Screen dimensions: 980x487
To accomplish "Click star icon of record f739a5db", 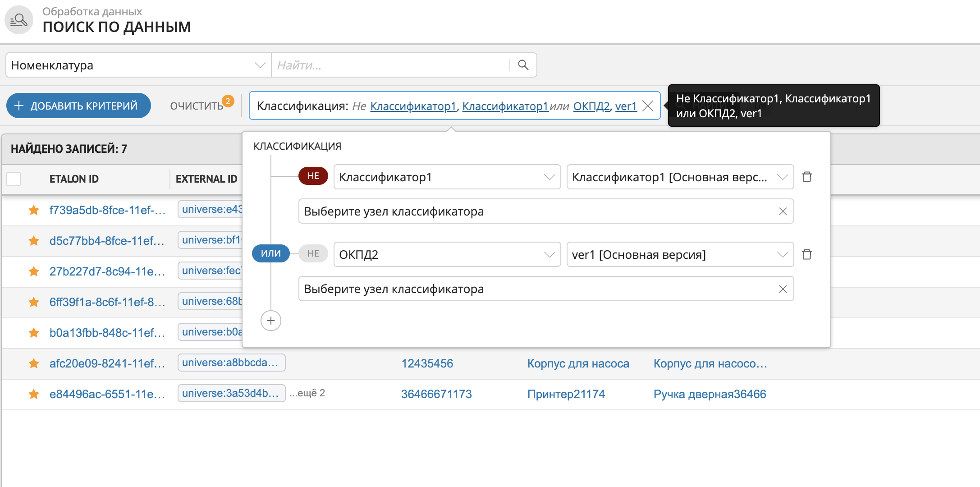I will coord(34,210).
